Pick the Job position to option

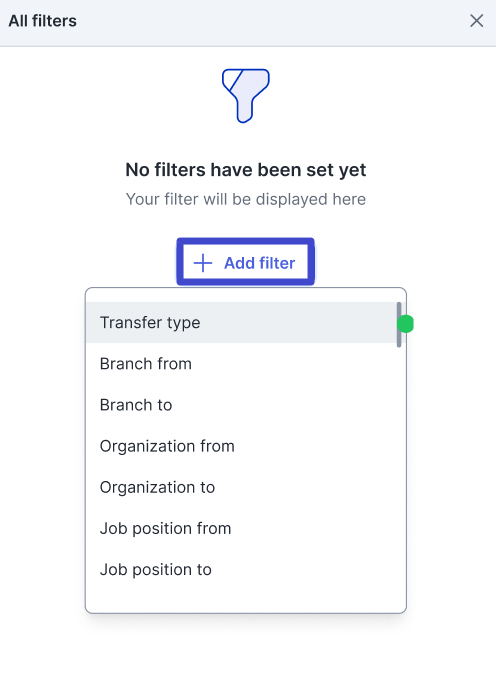coord(241,569)
